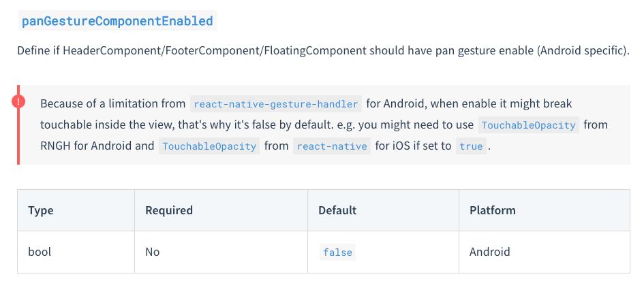Screen dimensions: 644x283
Task: Click the '(Android specific)' text in description
Action: click(x=583, y=51)
